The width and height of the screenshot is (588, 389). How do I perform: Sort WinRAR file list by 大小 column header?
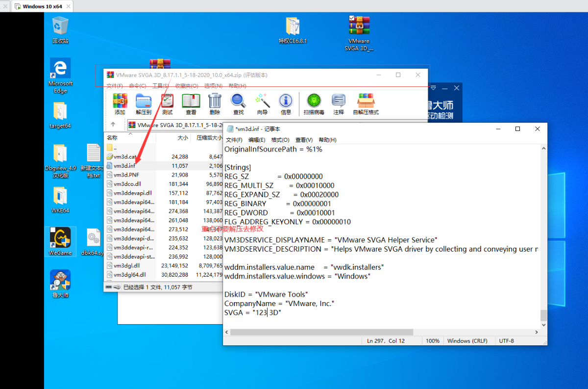[173, 138]
